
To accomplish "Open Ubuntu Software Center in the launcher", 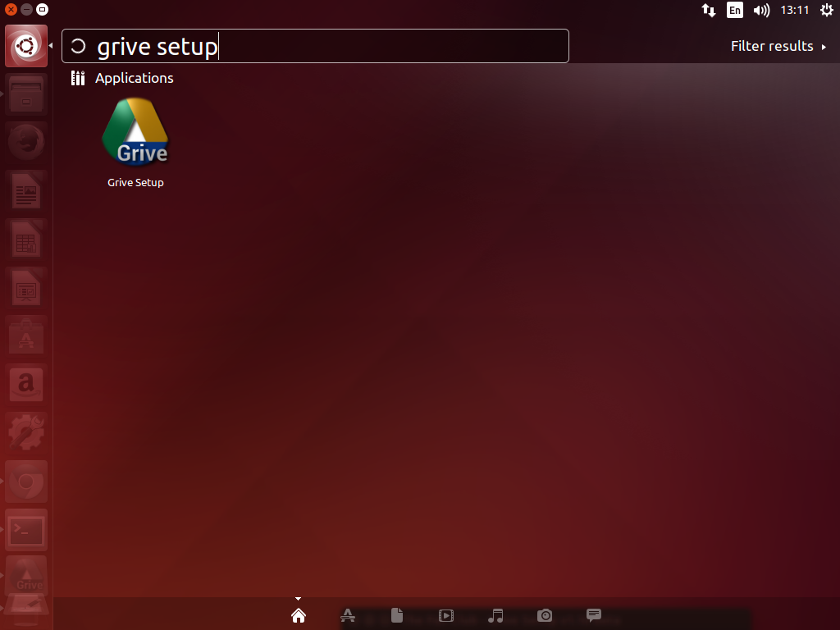I will click(x=26, y=336).
